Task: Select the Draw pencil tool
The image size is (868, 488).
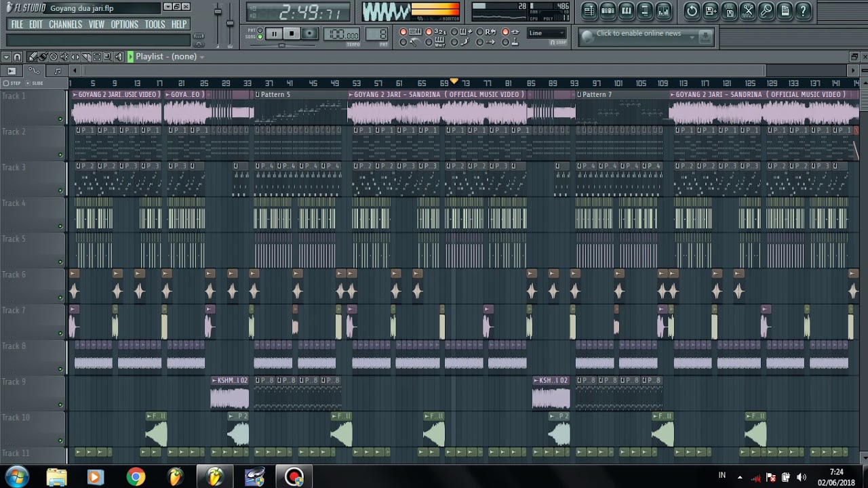Action: point(32,57)
